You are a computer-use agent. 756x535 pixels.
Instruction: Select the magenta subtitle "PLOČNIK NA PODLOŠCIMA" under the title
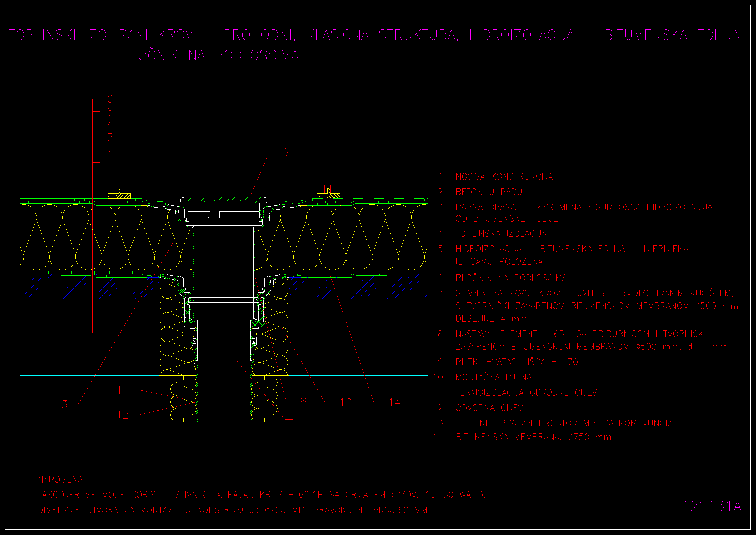coord(210,55)
